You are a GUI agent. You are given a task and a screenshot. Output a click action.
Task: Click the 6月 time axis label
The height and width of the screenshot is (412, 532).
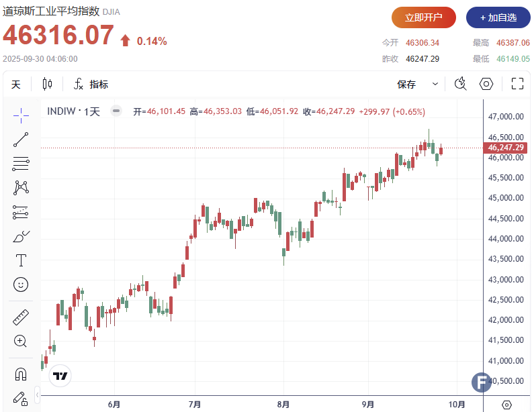click(x=114, y=404)
